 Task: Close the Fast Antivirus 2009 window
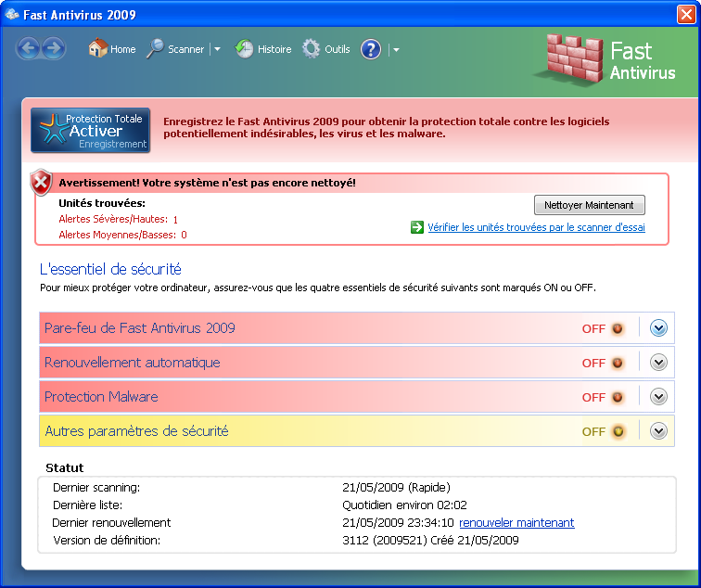click(x=686, y=14)
